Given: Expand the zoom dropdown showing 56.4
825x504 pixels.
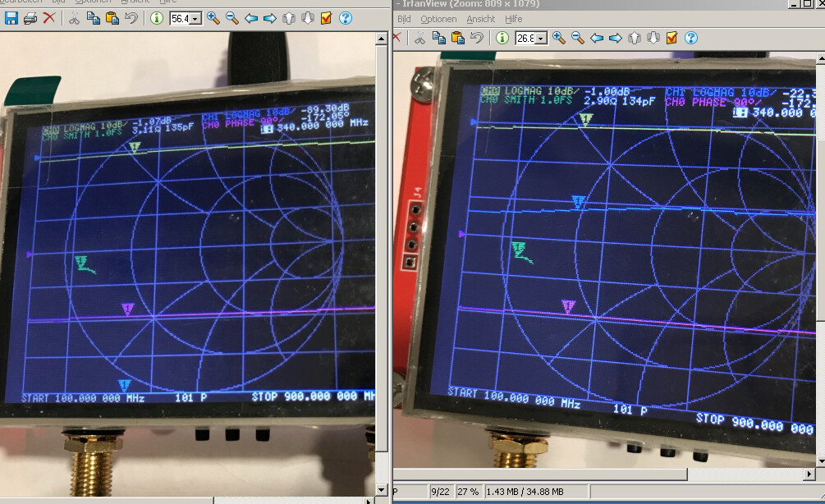Looking at the screenshot, I should (x=195, y=19).
